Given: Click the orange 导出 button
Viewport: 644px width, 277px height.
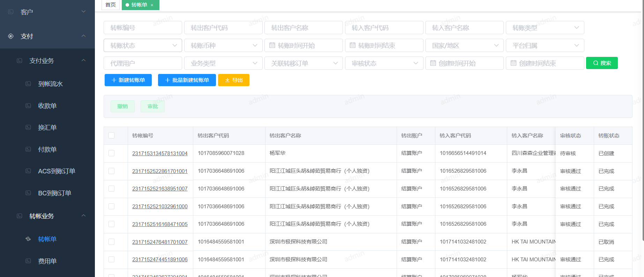Looking at the screenshot, I should pos(234,80).
